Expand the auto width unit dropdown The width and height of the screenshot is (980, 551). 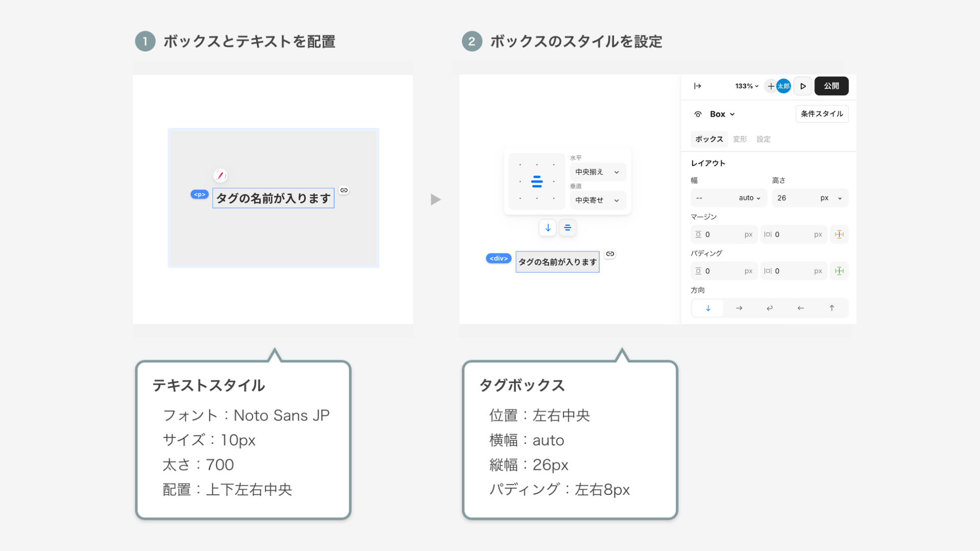pos(750,197)
